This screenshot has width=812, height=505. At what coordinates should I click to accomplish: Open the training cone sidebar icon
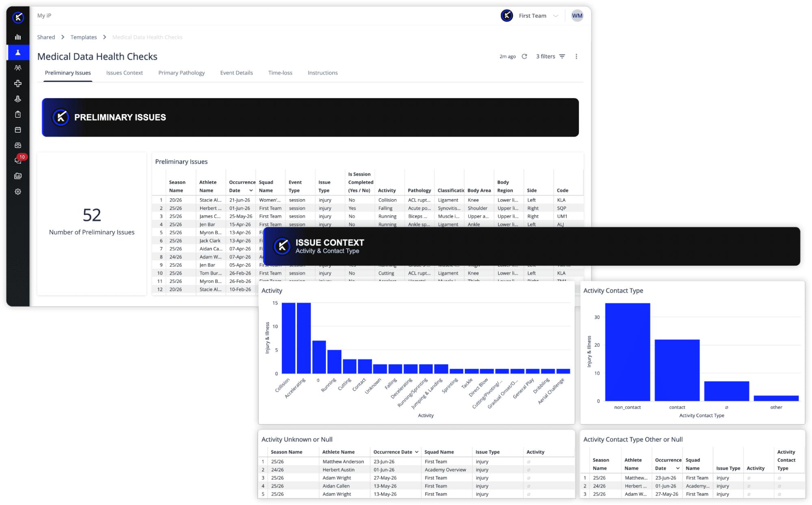pos(18,99)
